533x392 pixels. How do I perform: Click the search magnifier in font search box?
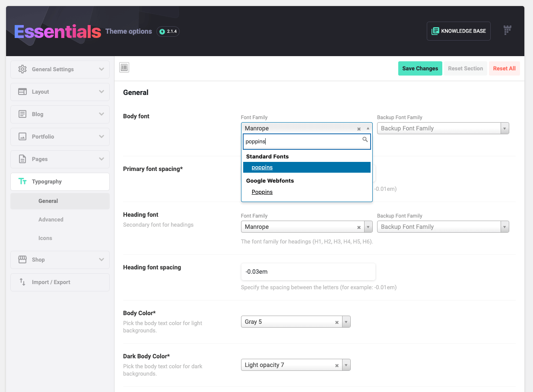[x=365, y=139]
